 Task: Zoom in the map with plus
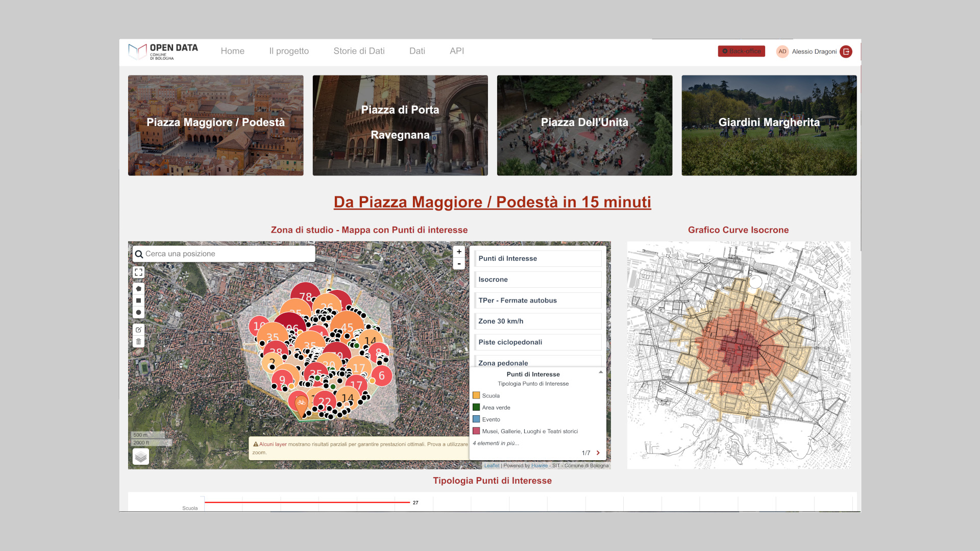coord(459,252)
